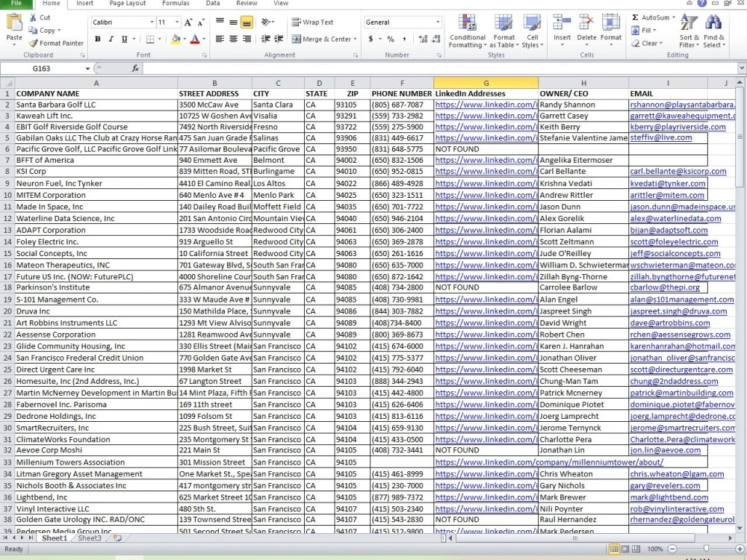Open Conditional Formatting in Styles group
The width and height of the screenshot is (747, 560).
click(x=468, y=31)
